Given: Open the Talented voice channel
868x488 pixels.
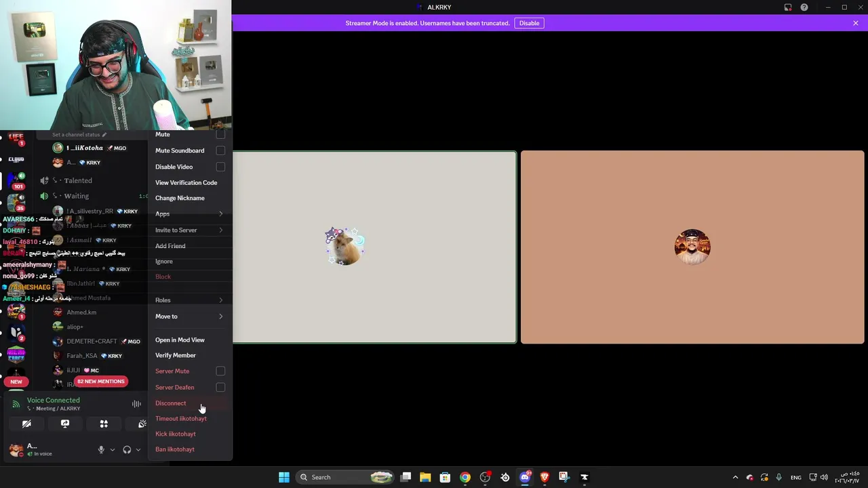Looking at the screenshot, I should (x=78, y=181).
